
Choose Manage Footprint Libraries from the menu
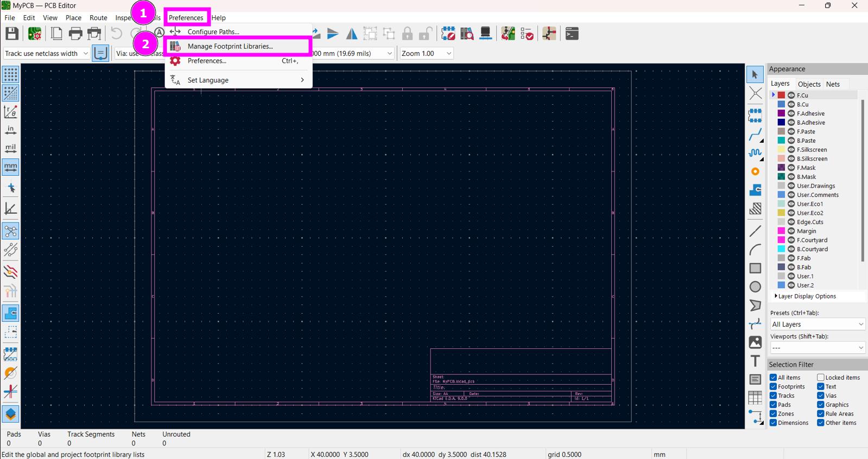coord(238,46)
